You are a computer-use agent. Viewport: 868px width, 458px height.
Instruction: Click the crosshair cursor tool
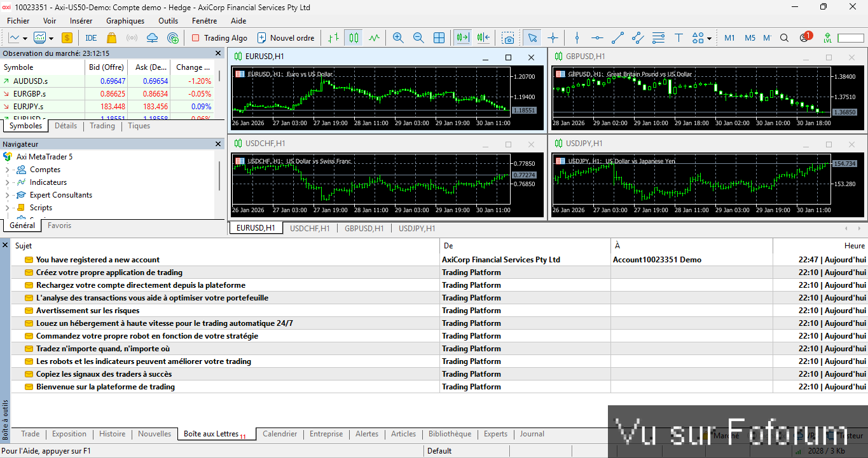point(553,38)
